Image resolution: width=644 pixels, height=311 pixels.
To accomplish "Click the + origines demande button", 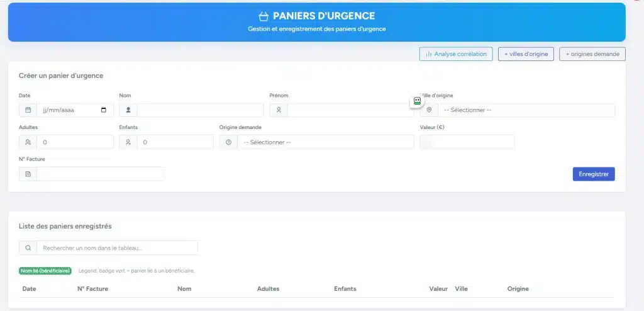I will (592, 54).
